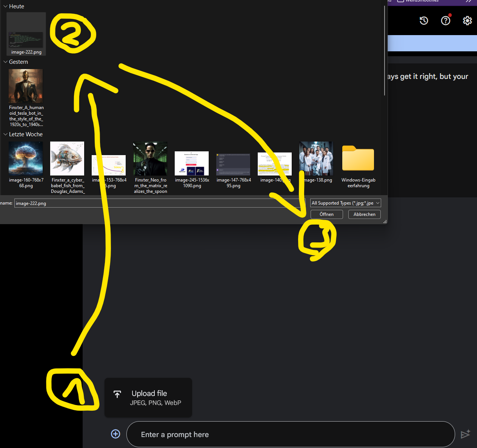Image resolution: width=477 pixels, height=448 pixels.
Task: Click the help question mark icon
Action: tap(446, 21)
